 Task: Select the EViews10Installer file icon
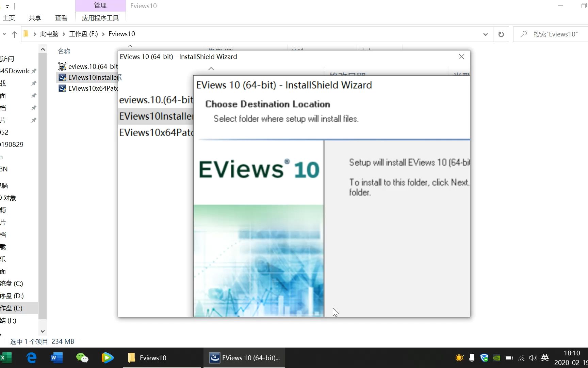[62, 77]
